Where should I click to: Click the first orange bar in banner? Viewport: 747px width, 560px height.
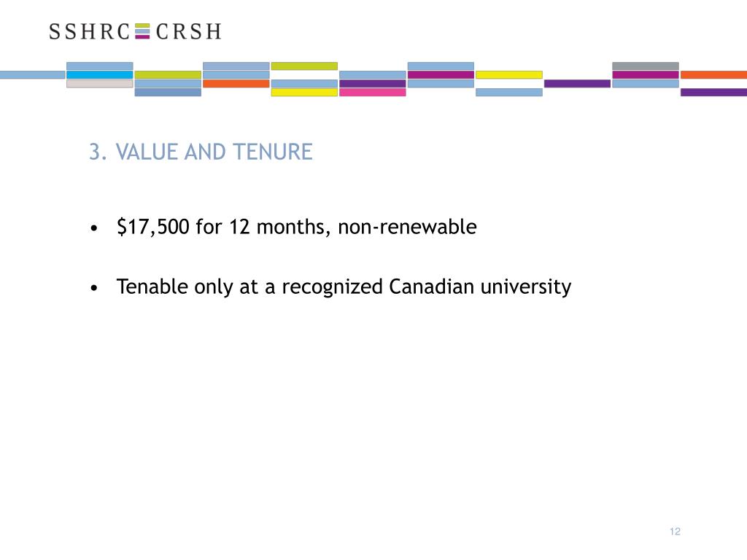pyautogui.click(x=236, y=84)
